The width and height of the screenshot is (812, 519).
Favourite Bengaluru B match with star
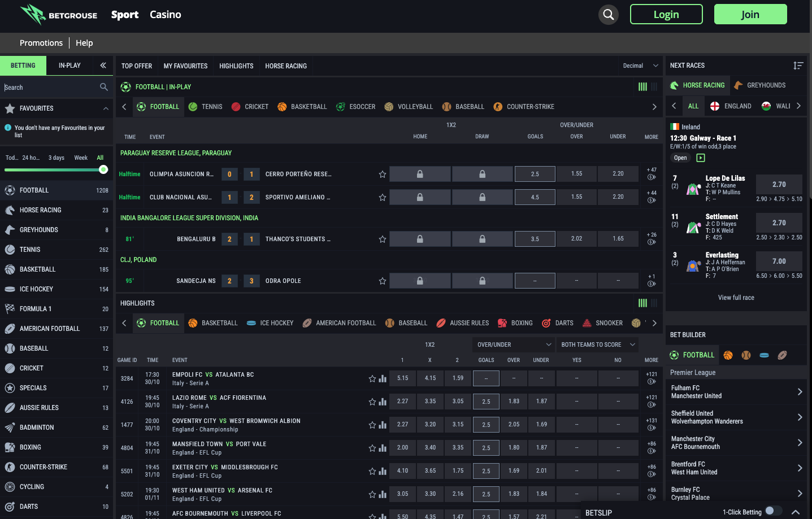point(383,239)
